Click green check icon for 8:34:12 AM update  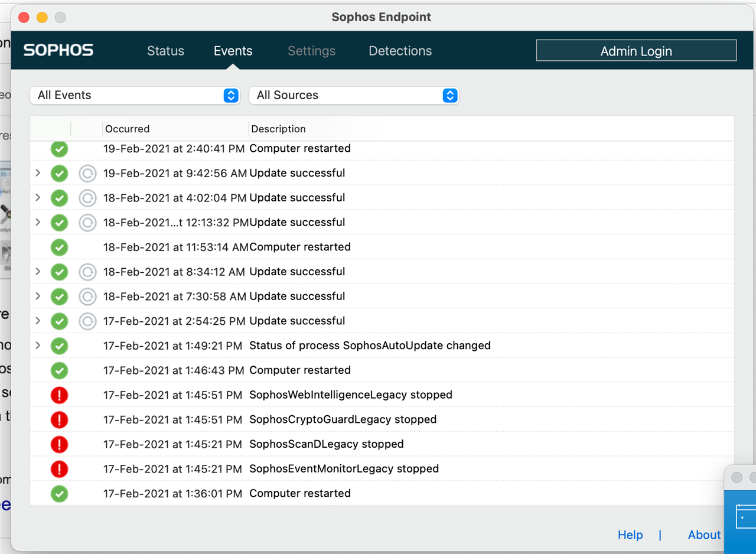(59, 272)
